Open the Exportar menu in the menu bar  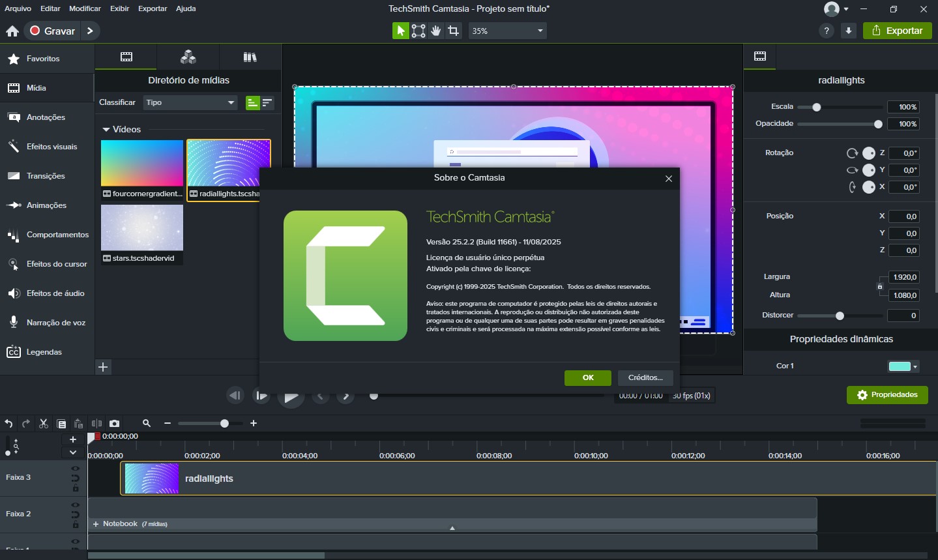click(153, 8)
